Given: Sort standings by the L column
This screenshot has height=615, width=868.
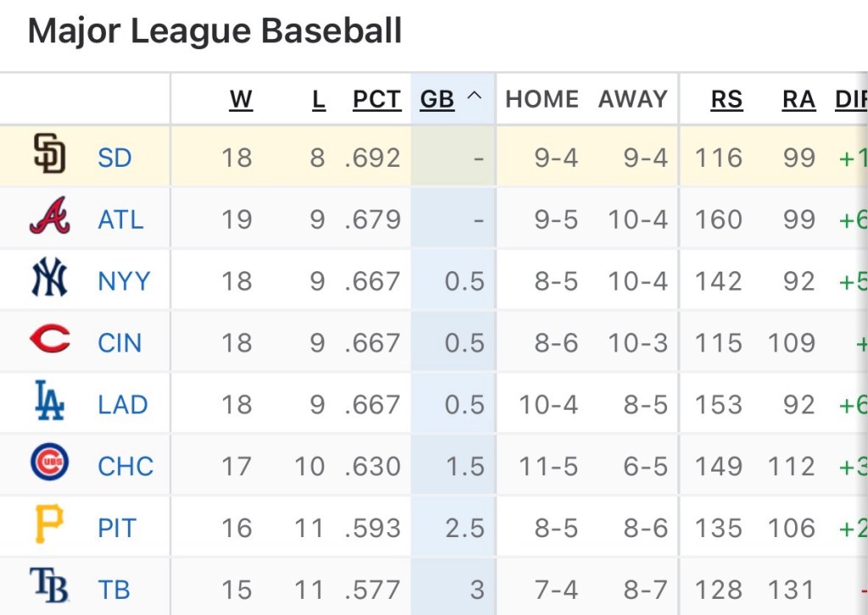Looking at the screenshot, I should [319, 98].
